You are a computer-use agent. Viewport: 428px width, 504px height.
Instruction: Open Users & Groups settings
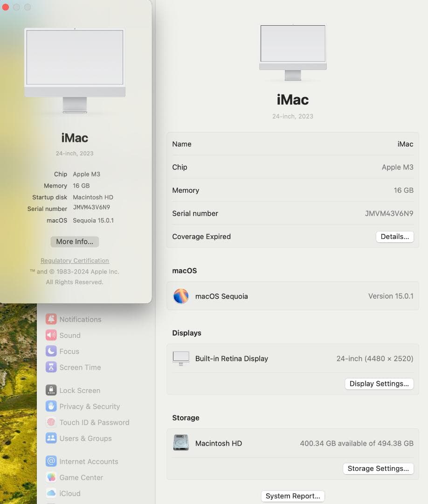[x=51, y=438]
